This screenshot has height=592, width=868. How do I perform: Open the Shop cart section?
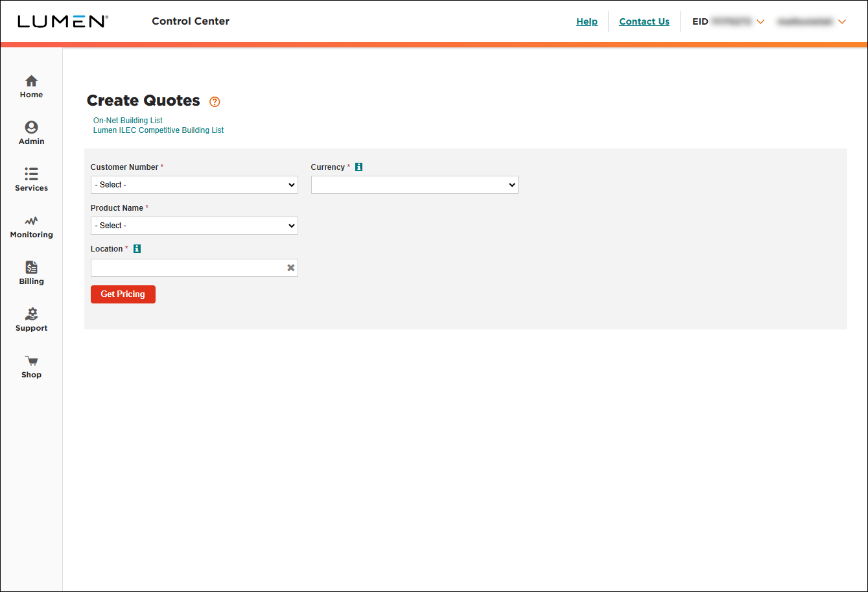pyautogui.click(x=31, y=367)
